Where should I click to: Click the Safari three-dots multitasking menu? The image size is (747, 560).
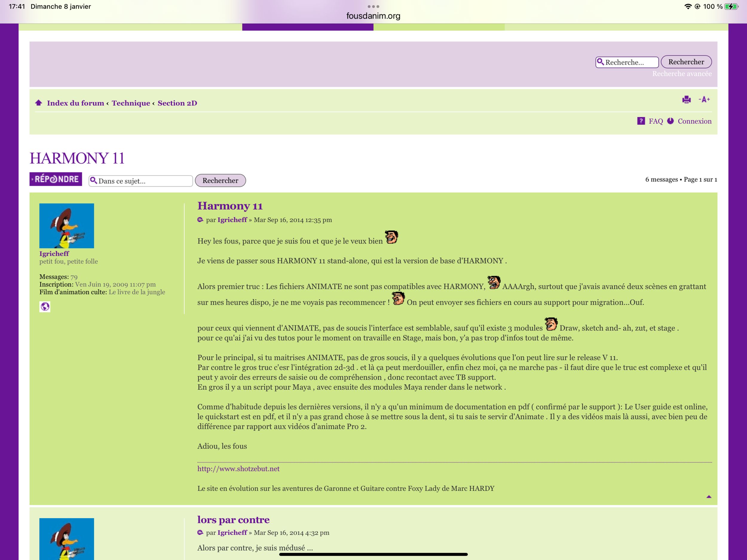(373, 6)
